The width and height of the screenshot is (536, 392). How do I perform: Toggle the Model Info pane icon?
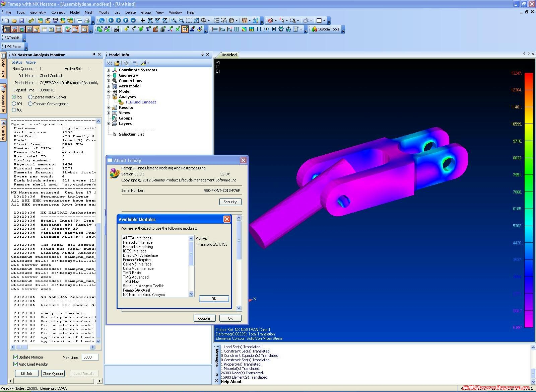pos(7,29)
